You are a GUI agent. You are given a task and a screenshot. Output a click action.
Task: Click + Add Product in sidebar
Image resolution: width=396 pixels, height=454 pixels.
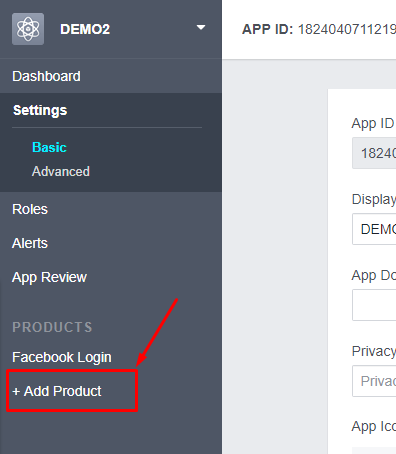point(57,391)
